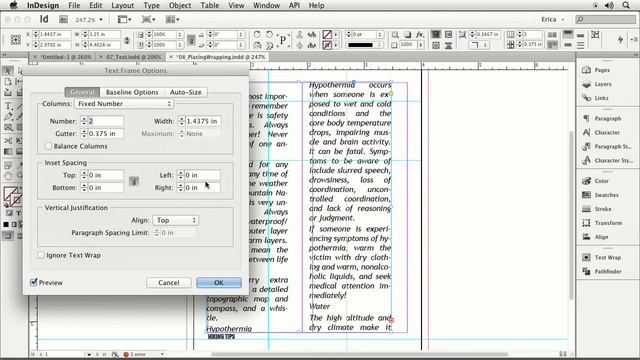Open the Erica workspace switcher dropdown
The height and width of the screenshot is (360, 640).
pos(553,19)
